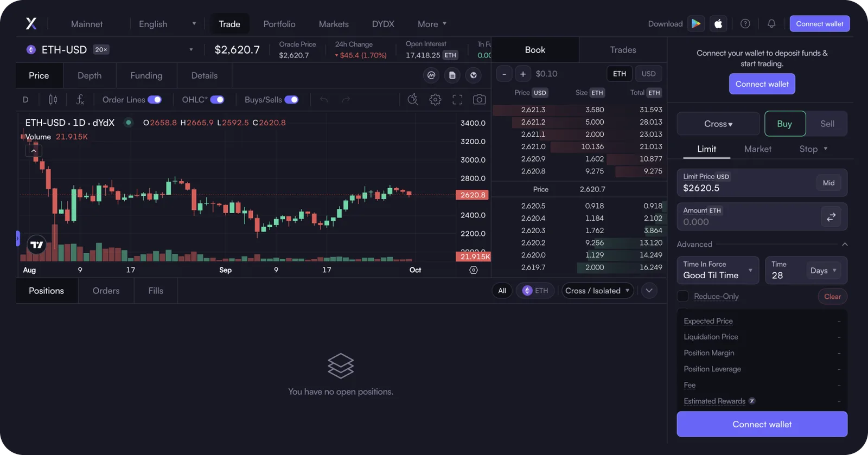Toggle Order Lines switch
This screenshot has height=455, width=868.
click(x=155, y=99)
